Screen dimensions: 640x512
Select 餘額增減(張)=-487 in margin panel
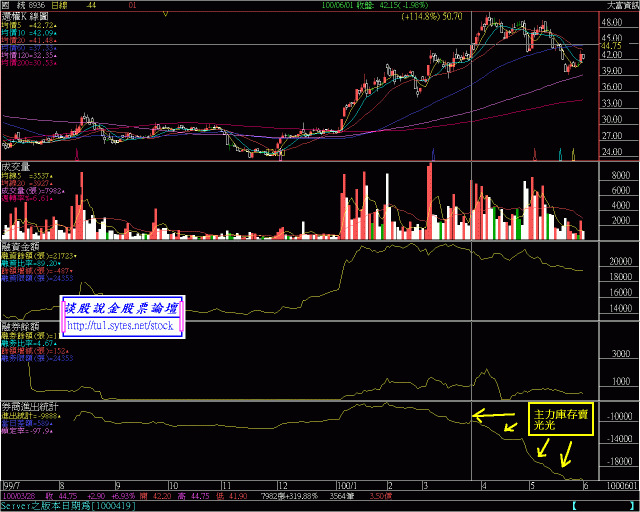click(37, 271)
